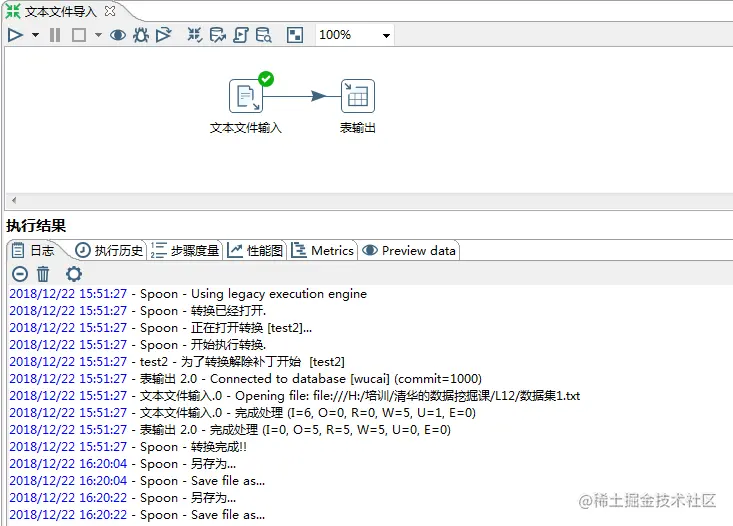Screen dimensions: 733x526
Task: Select log line '开始执行转换.'
Action: (x=137, y=345)
